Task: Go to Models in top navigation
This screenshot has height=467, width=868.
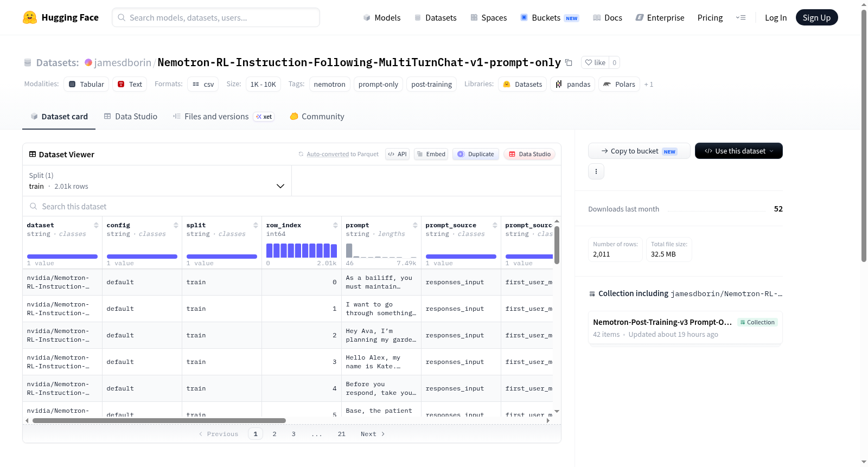Action: click(x=382, y=17)
